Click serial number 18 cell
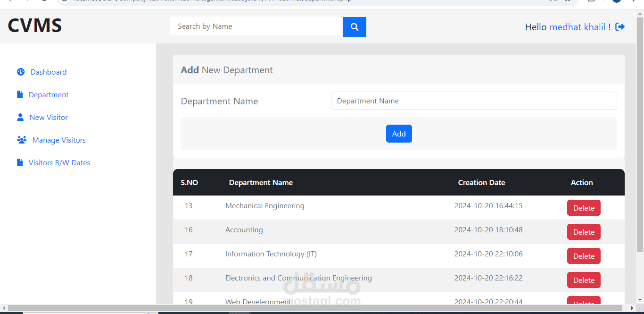 click(189, 278)
